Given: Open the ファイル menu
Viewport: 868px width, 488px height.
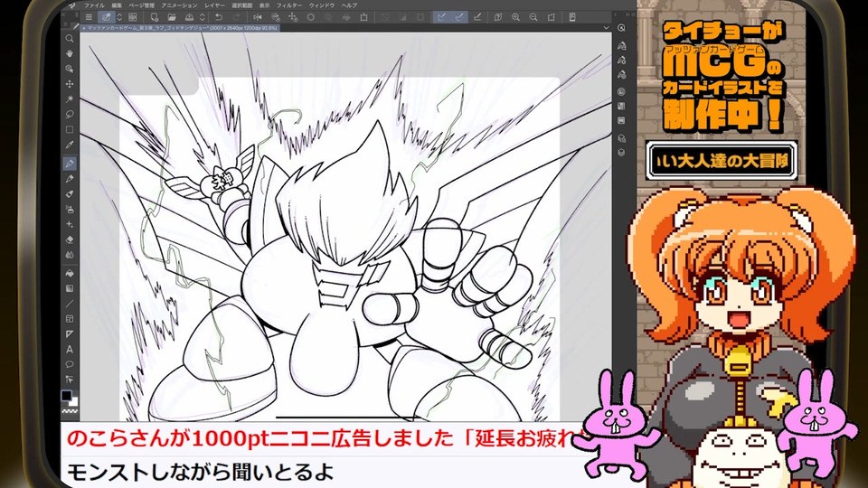Looking at the screenshot, I should tap(94, 5).
